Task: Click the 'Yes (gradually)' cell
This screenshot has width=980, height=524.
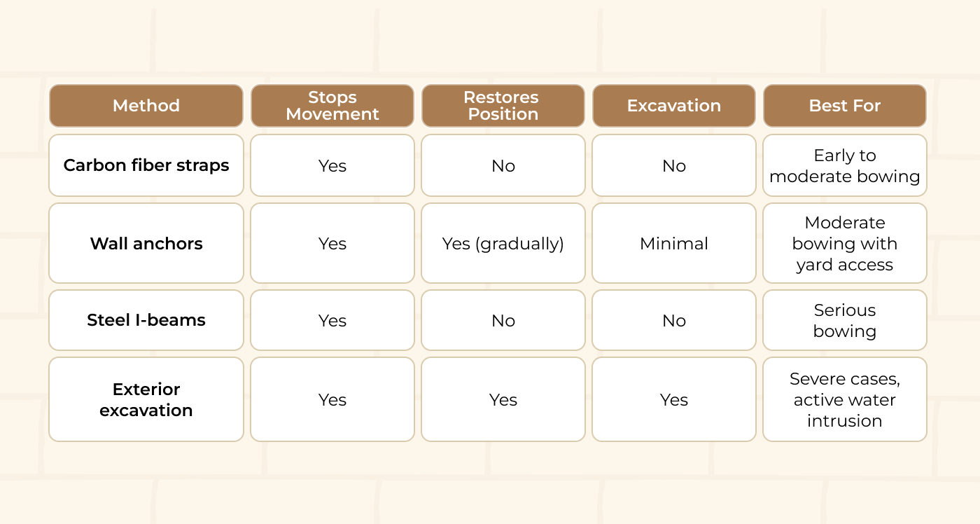Action: click(503, 243)
